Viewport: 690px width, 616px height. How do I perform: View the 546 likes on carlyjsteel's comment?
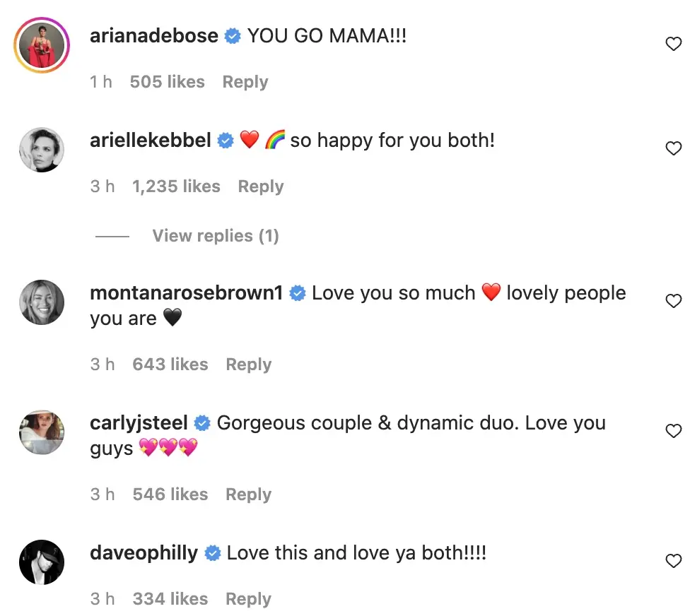click(170, 494)
